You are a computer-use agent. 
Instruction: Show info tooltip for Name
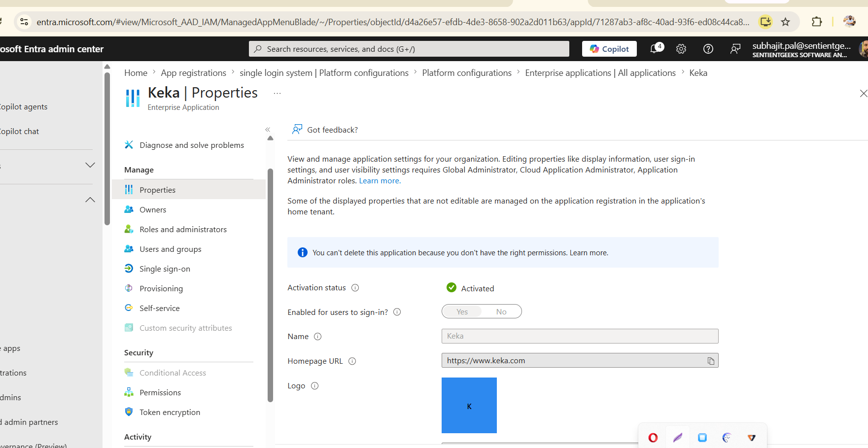coord(318,337)
